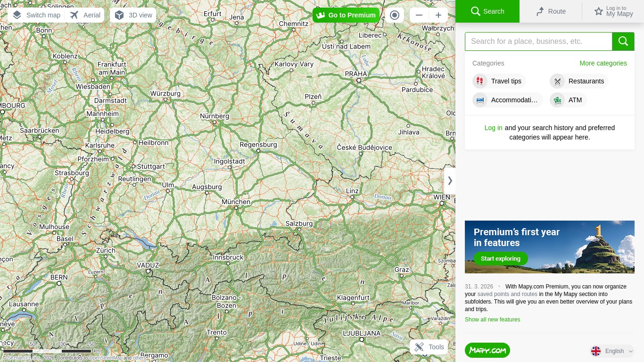Click the Go to Premium button
The width and height of the screenshot is (644, 362).
click(346, 15)
